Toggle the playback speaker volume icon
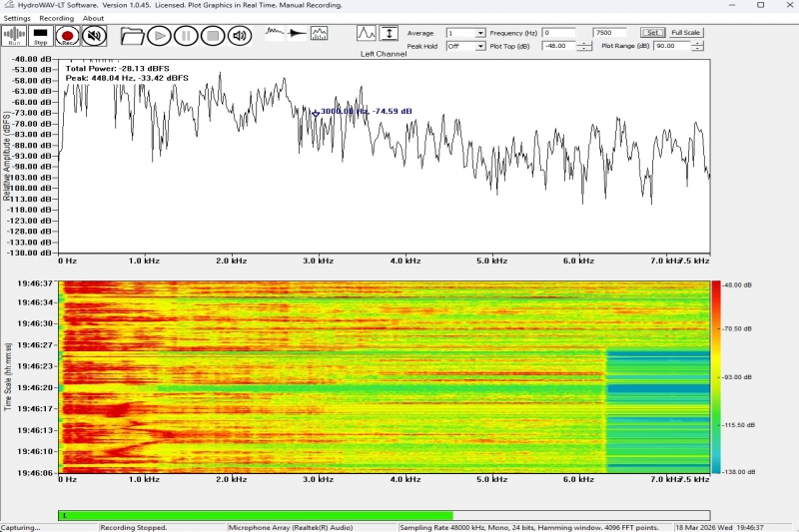 click(x=239, y=37)
